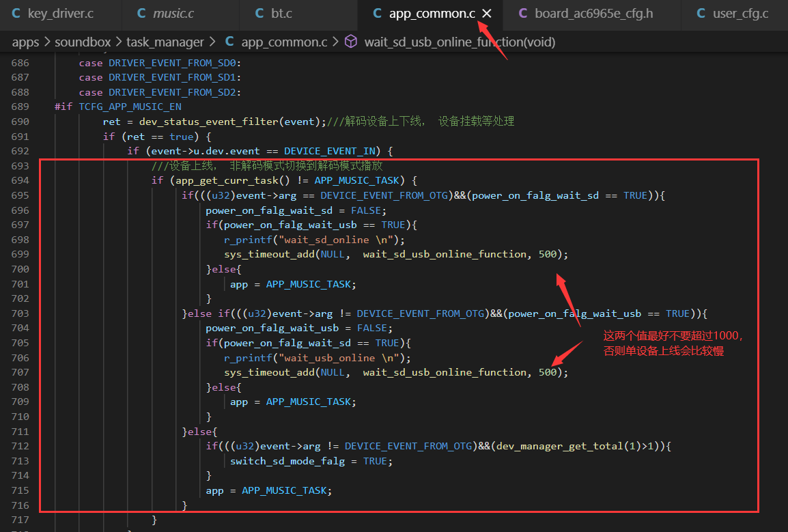Click the C file icon in the breadcrumb
This screenshot has height=532, width=788.
pos(229,42)
